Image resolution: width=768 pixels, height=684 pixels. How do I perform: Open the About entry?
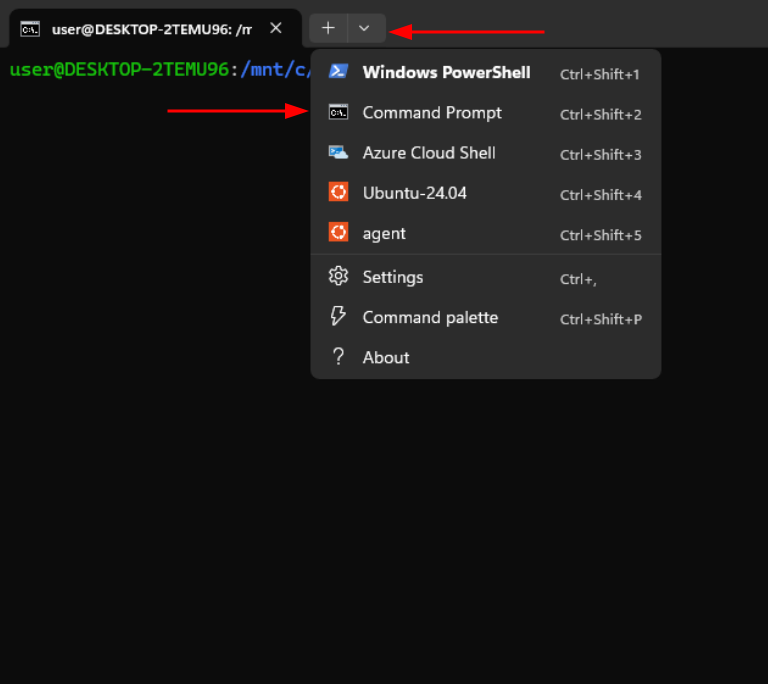coord(486,358)
